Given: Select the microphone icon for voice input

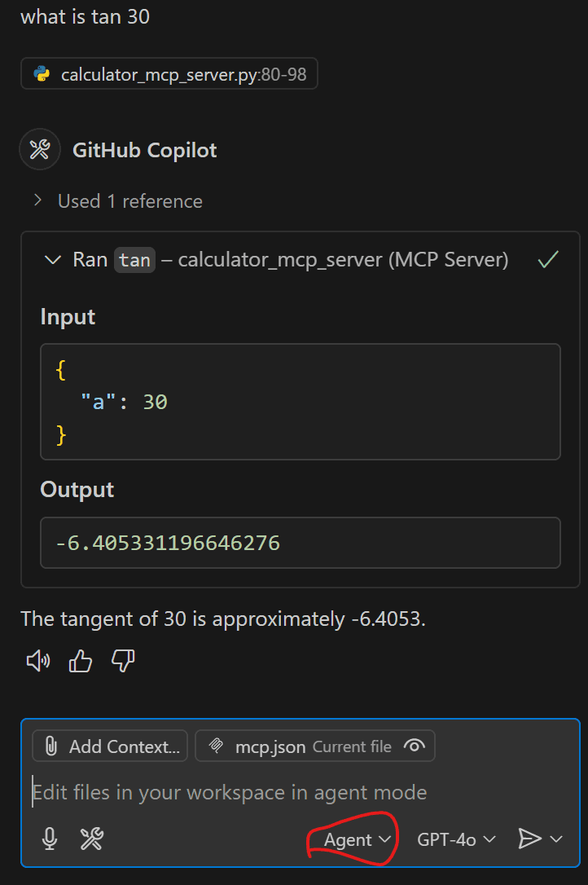Looking at the screenshot, I should pos(49,839).
